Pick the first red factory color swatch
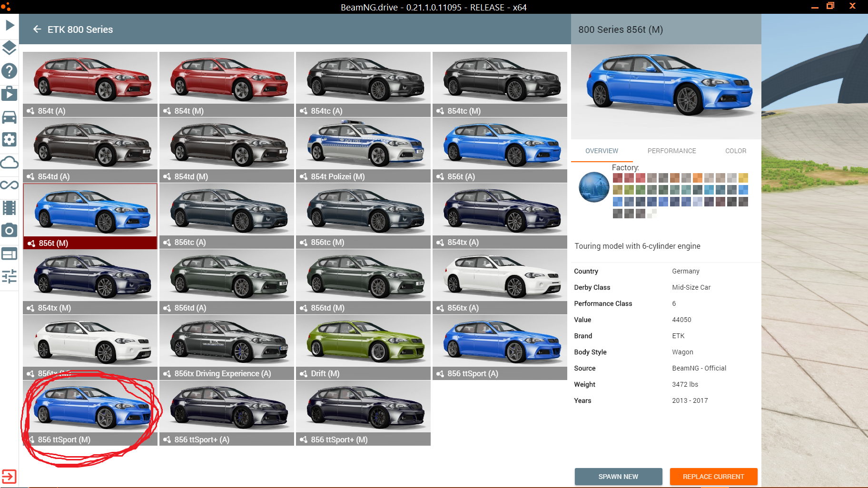 coord(618,178)
